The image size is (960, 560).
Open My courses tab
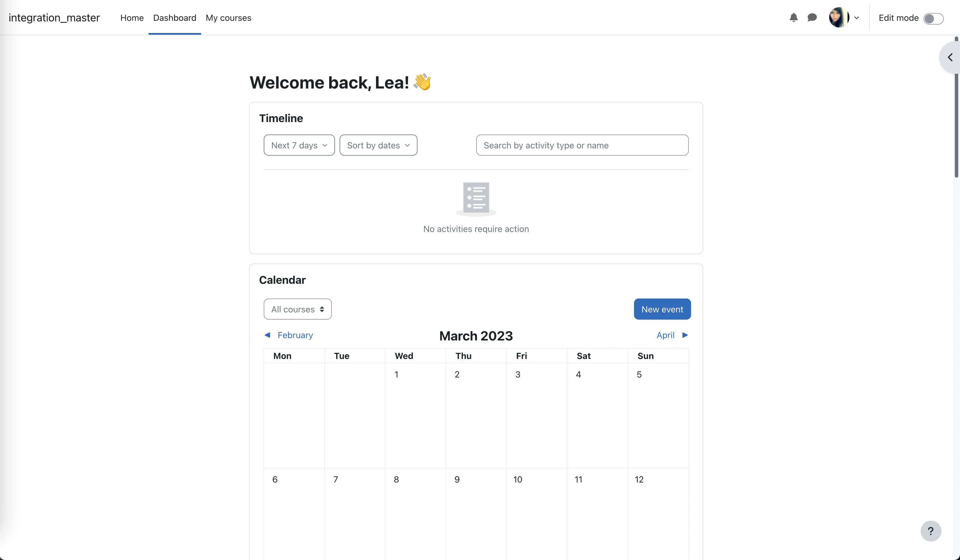[228, 18]
